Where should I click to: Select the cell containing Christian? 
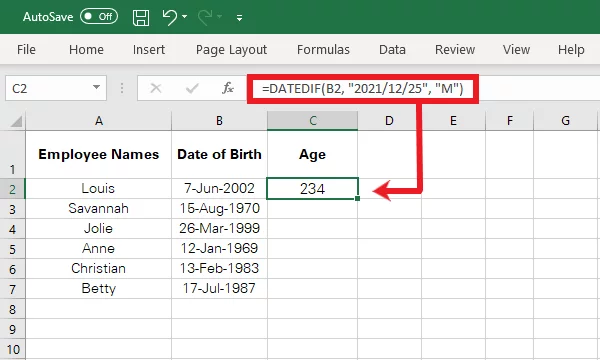click(99, 269)
